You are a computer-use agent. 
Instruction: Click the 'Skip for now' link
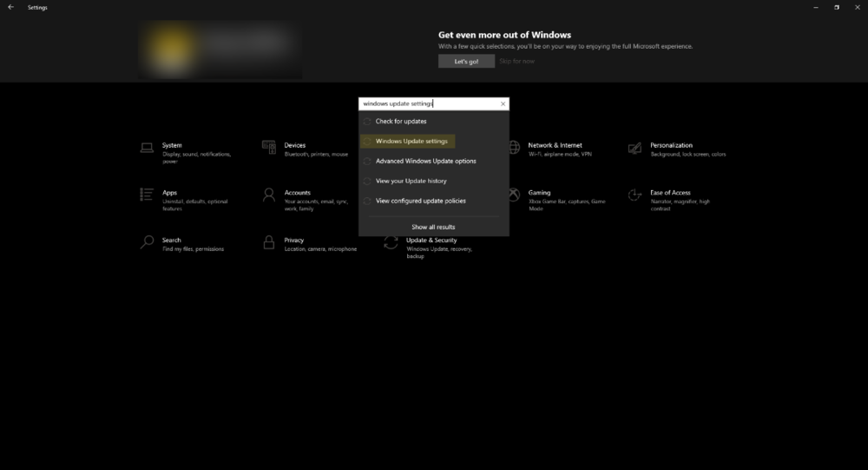point(517,62)
